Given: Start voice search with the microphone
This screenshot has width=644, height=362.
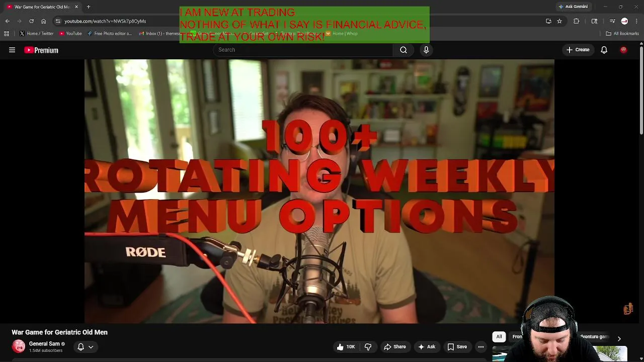Looking at the screenshot, I should pos(426,50).
